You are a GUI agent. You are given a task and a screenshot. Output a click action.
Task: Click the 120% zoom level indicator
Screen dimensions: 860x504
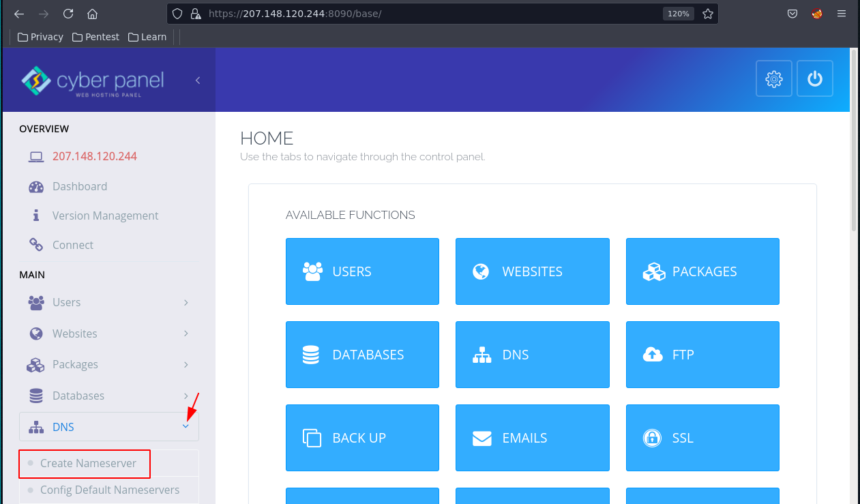point(678,14)
